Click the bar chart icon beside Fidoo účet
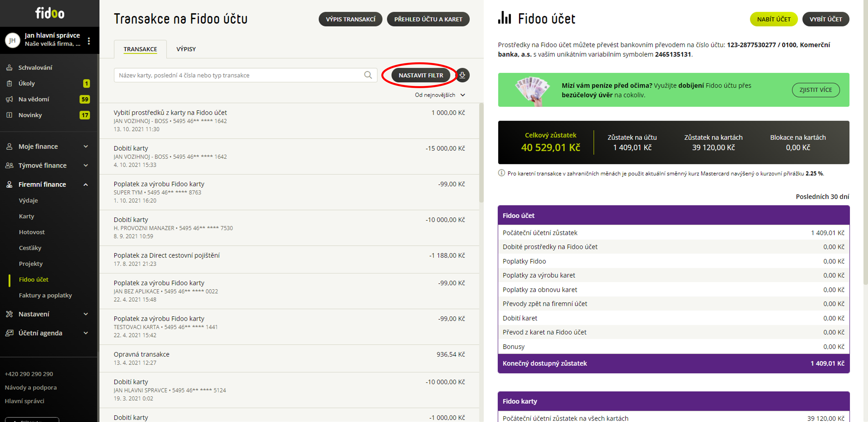Screen dimensions: 868x422 tap(504, 18)
